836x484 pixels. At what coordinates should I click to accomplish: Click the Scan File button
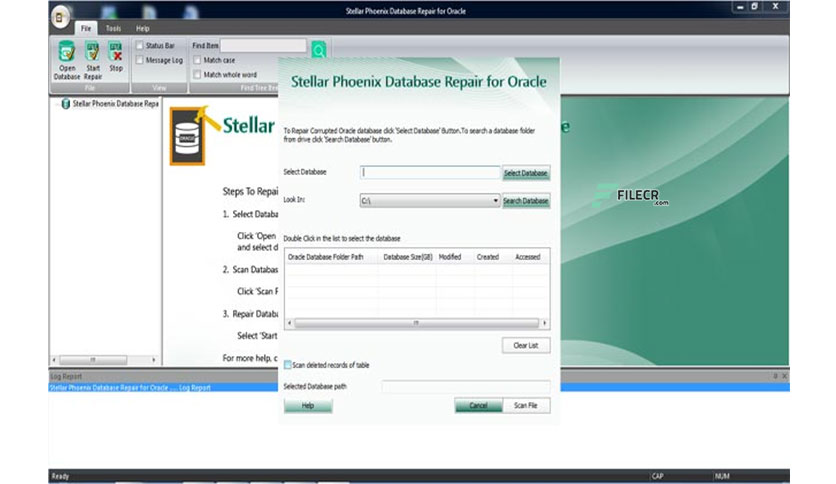pos(526,406)
